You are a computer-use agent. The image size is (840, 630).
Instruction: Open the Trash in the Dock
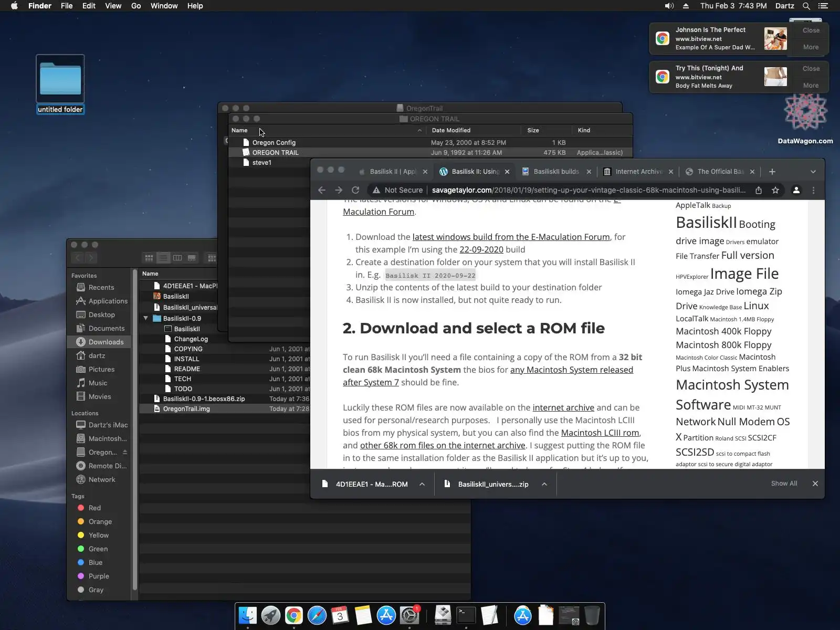tap(592, 615)
